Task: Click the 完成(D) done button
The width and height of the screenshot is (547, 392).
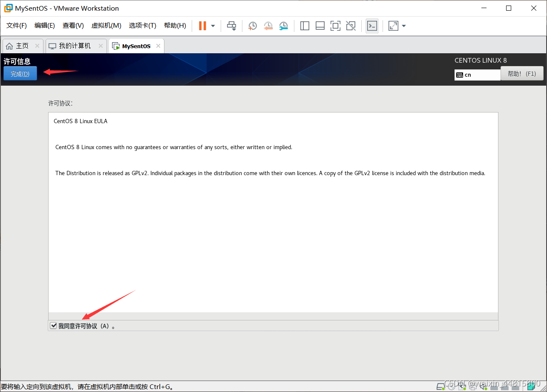Action: [x=20, y=74]
